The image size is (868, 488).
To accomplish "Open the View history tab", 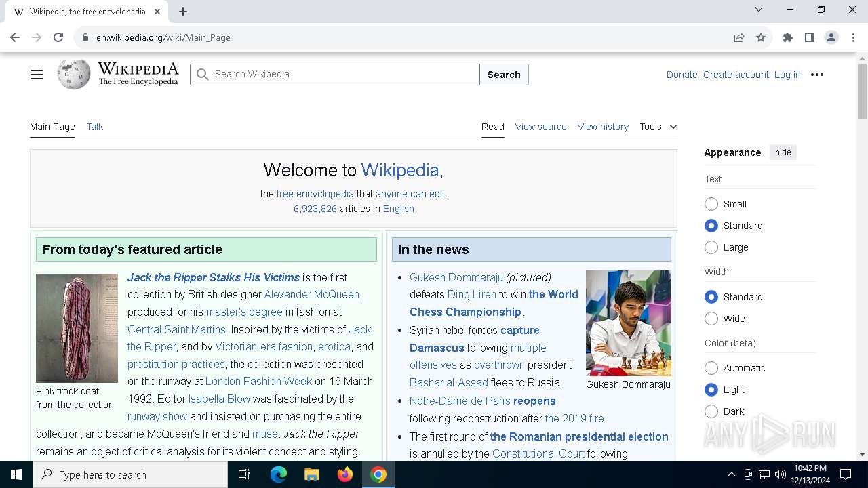I will (603, 127).
